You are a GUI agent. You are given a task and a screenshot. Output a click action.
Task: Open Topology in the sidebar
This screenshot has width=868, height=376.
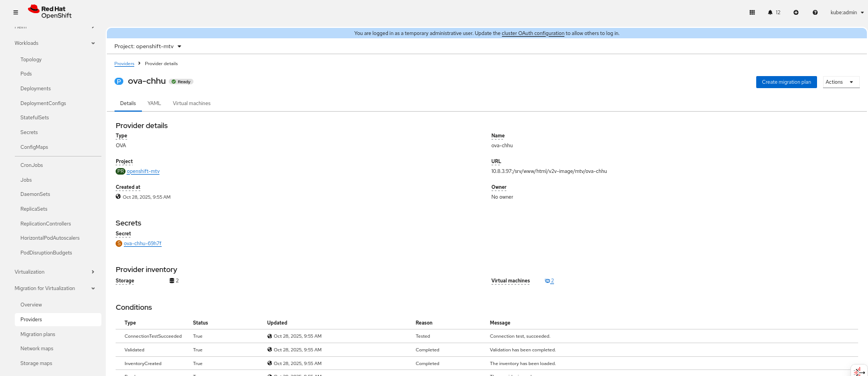pos(31,59)
